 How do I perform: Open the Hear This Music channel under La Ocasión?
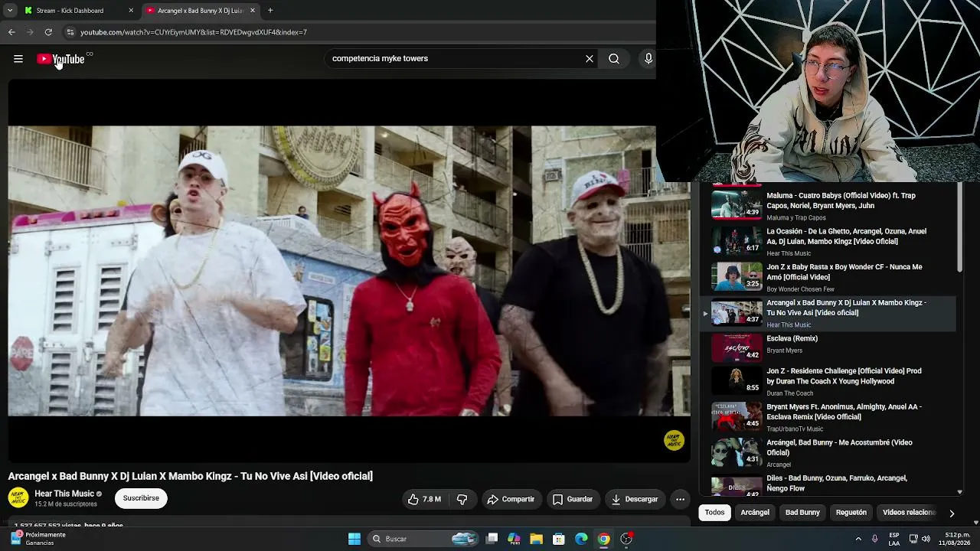tap(789, 253)
